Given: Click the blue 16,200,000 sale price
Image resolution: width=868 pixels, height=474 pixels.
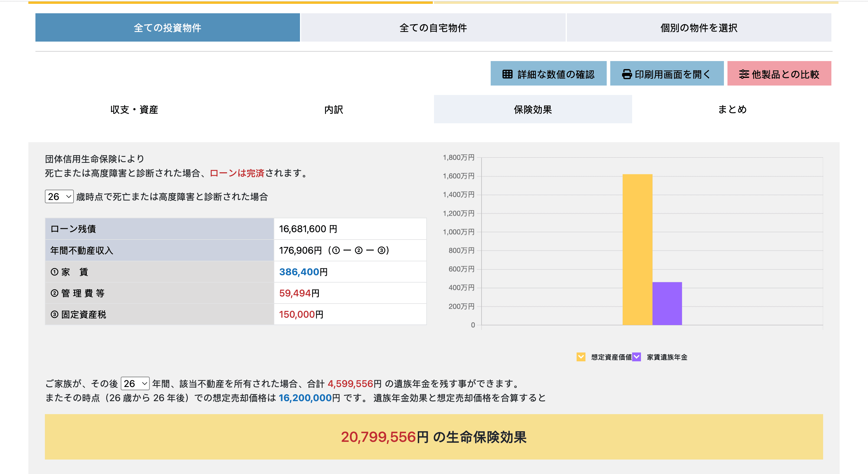Looking at the screenshot, I should (305, 398).
